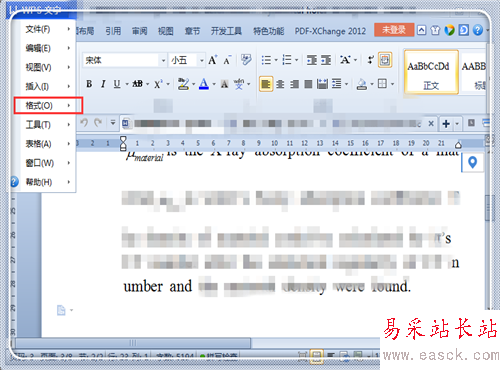Open the borders dropdown arrow
500x370 pixels.
point(392,84)
